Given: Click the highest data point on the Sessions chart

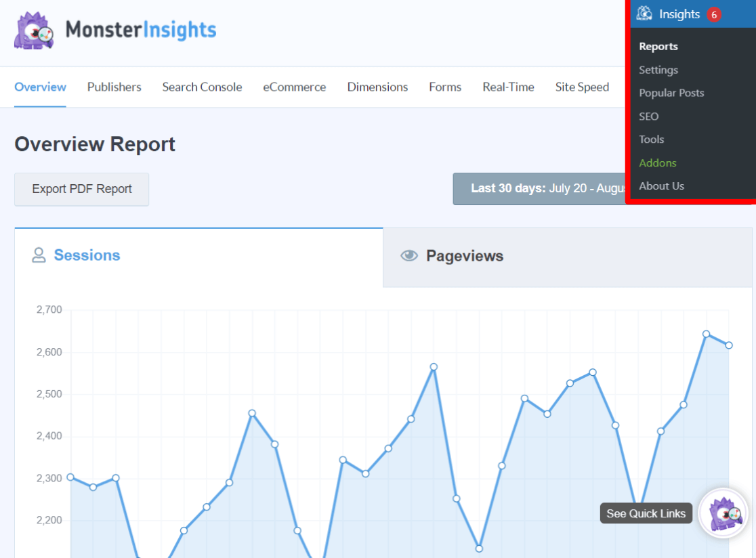Looking at the screenshot, I should [705, 333].
